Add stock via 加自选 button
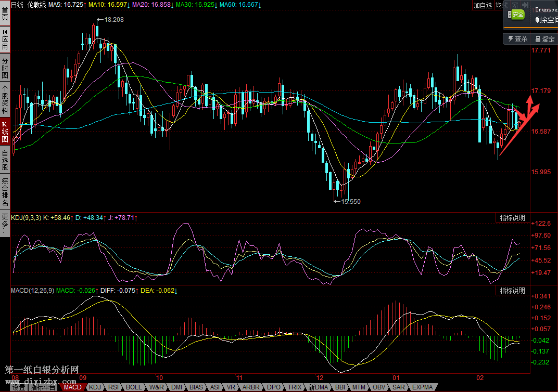This screenshot has width=558, height=392. click(x=483, y=5)
